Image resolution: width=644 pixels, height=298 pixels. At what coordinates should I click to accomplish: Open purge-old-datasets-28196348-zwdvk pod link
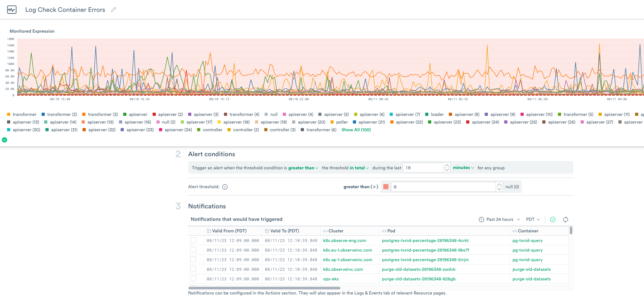(419, 269)
